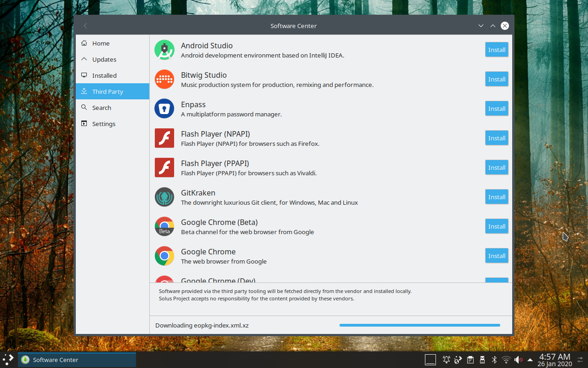Click the Enpass password manager icon
Viewport: 588px width, 368px height.
pos(164,109)
